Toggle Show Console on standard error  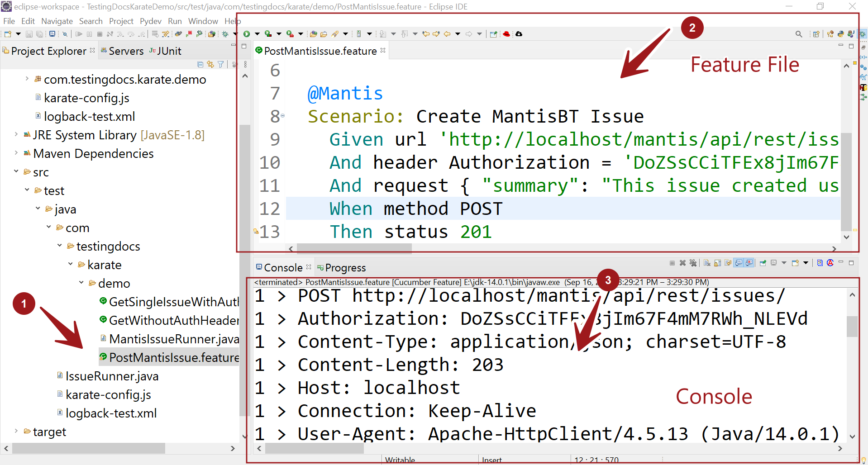pos(749,263)
